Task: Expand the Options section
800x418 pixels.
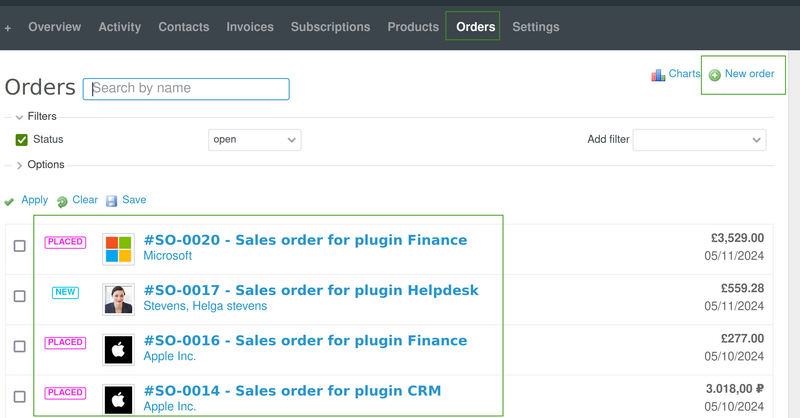Action: [19, 165]
